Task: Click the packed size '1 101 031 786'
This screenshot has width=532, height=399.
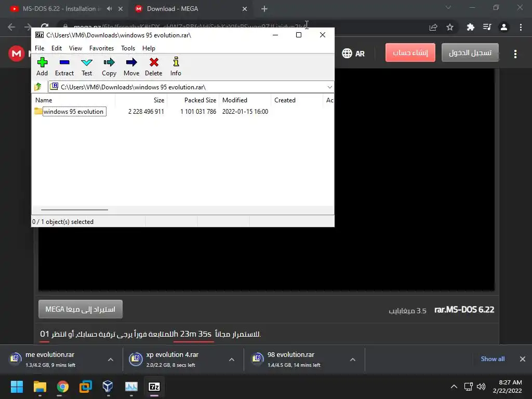Action: pyautogui.click(x=198, y=112)
